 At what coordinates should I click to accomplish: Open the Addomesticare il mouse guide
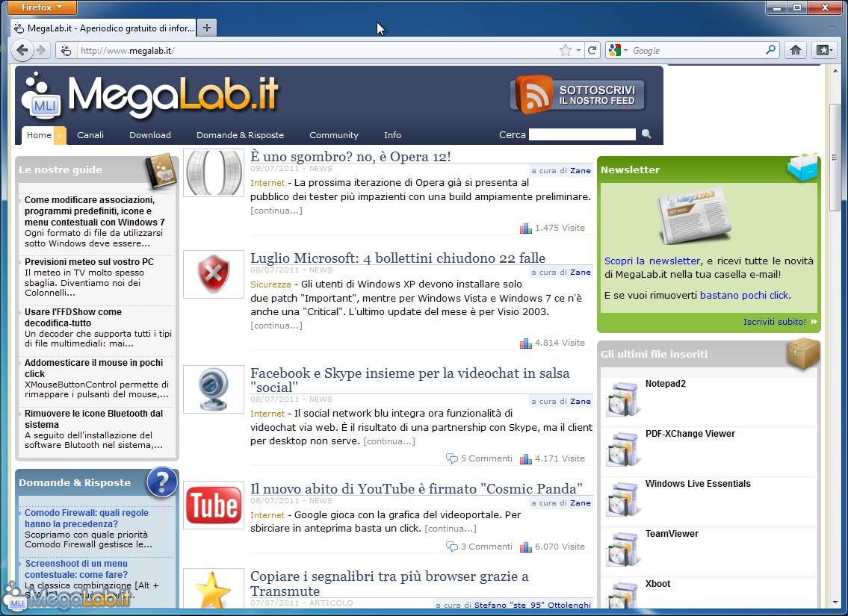93,369
